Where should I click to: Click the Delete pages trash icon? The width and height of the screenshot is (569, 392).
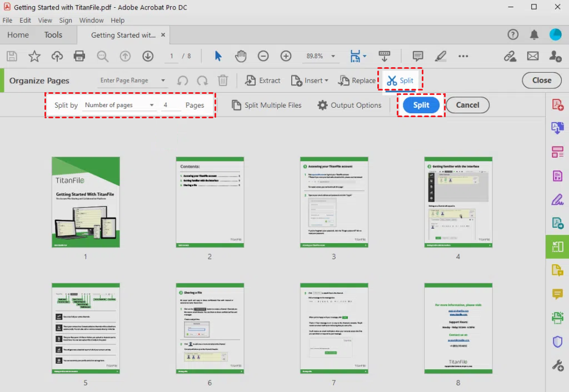click(223, 81)
